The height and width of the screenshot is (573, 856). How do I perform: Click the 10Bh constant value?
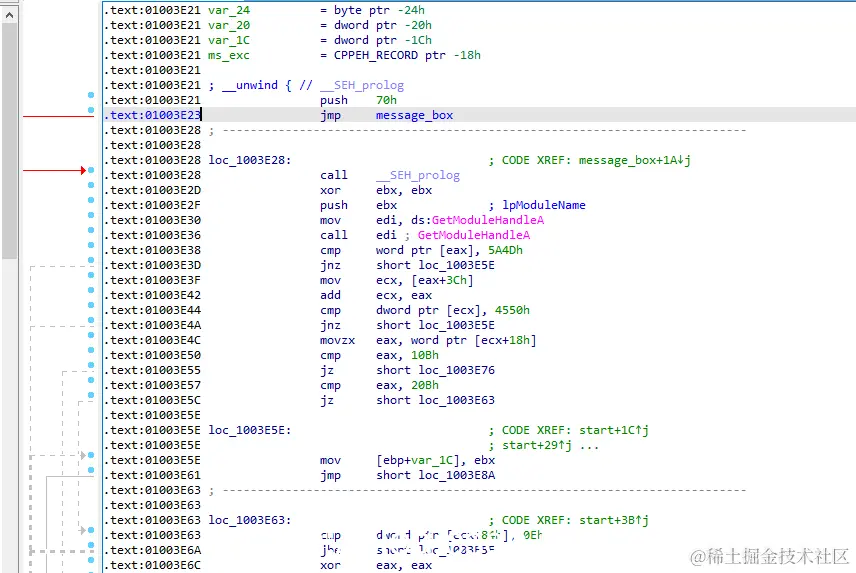[425, 355]
